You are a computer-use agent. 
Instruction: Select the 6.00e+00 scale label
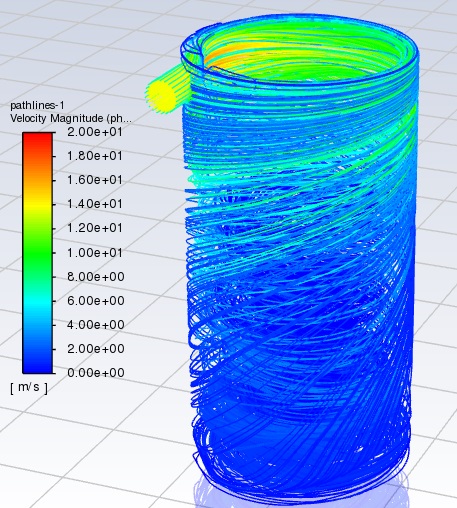tap(96, 301)
